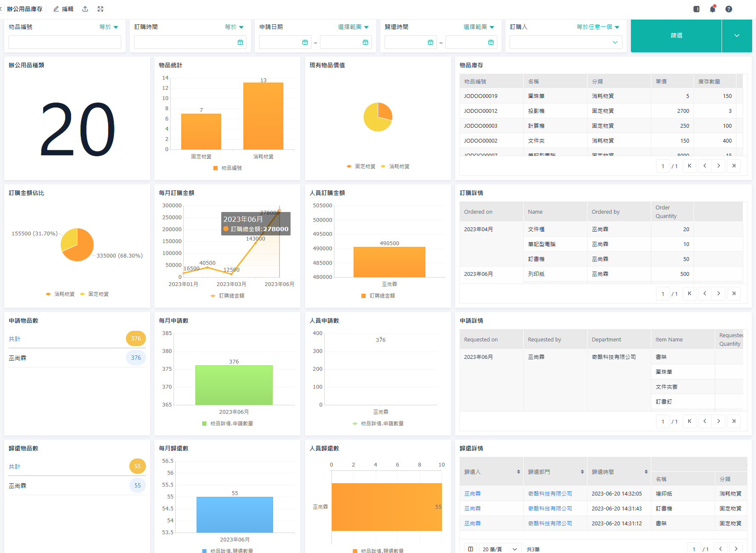Go to next page of 物品庫存 table
The width and height of the screenshot is (756, 553).
[x=719, y=166]
